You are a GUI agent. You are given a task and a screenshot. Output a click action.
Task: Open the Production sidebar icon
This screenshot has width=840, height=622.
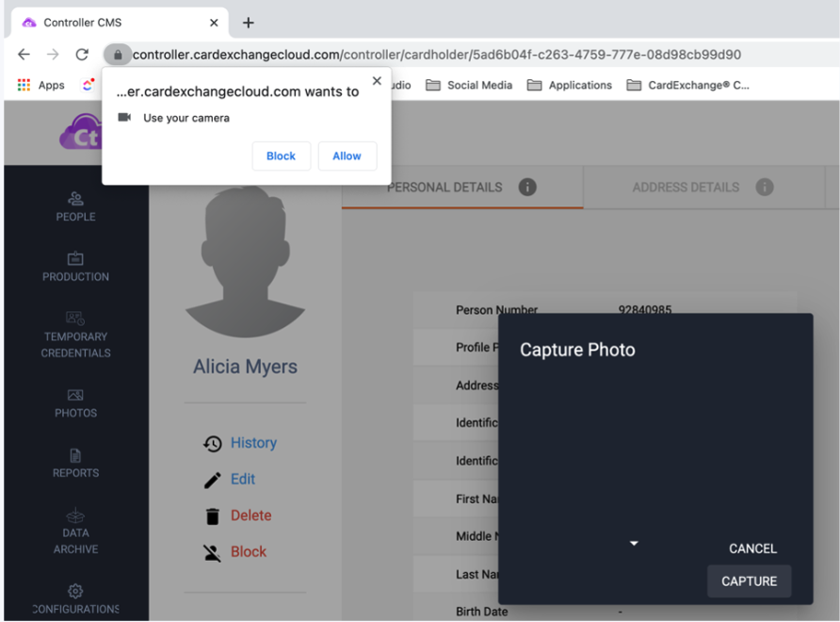pos(75,259)
